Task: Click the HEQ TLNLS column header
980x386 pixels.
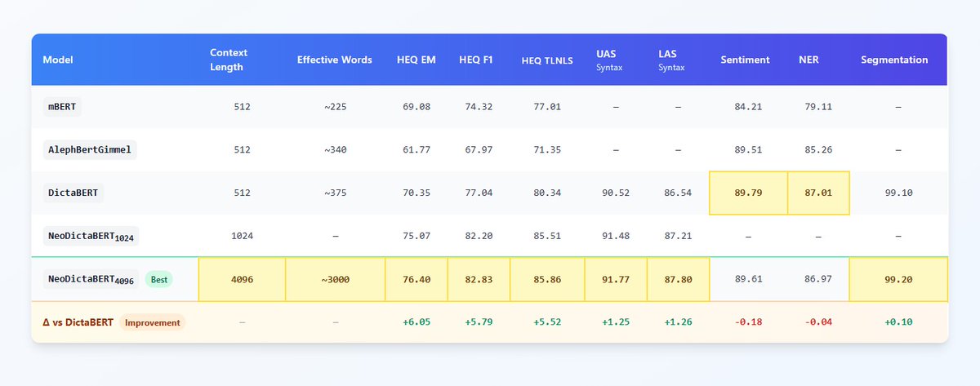Action: click(x=547, y=60)
